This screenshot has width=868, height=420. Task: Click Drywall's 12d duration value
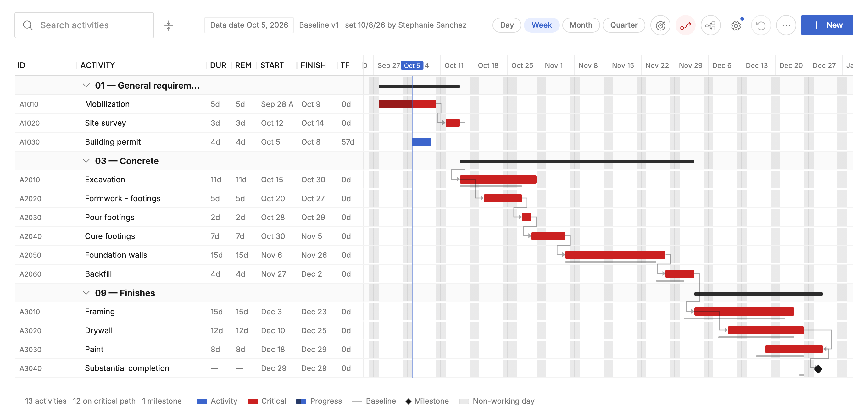click(x=217, y=330)
